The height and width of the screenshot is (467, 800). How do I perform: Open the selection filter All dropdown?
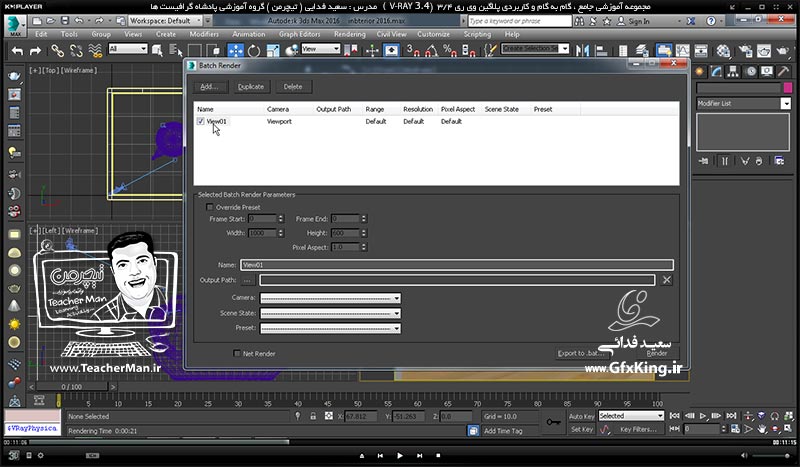click(128, 48)
